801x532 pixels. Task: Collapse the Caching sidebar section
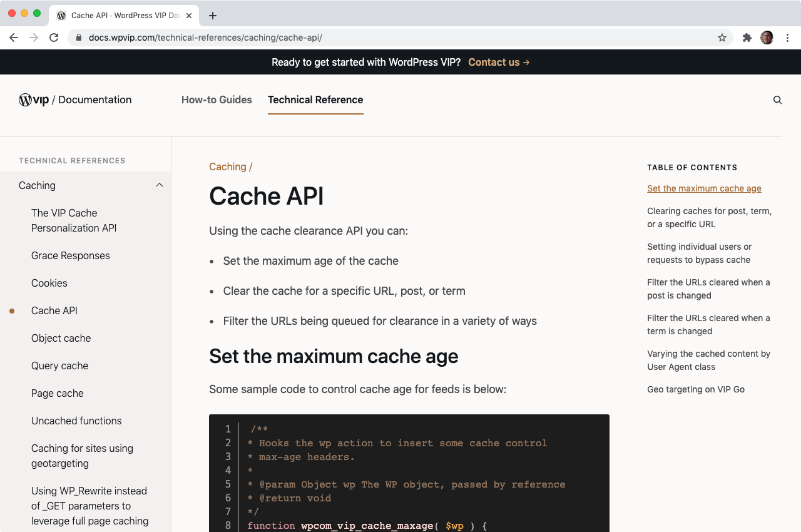pos(159,185)
